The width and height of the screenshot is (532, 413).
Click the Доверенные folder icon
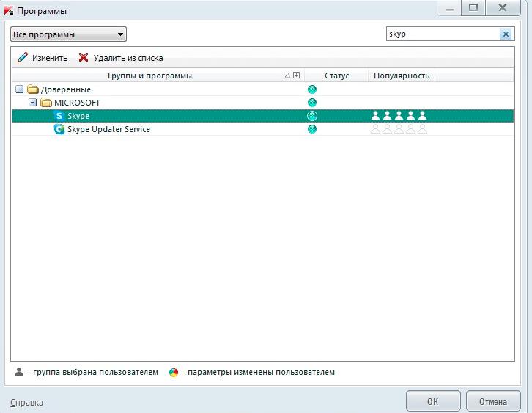click(x=32, y=89)
